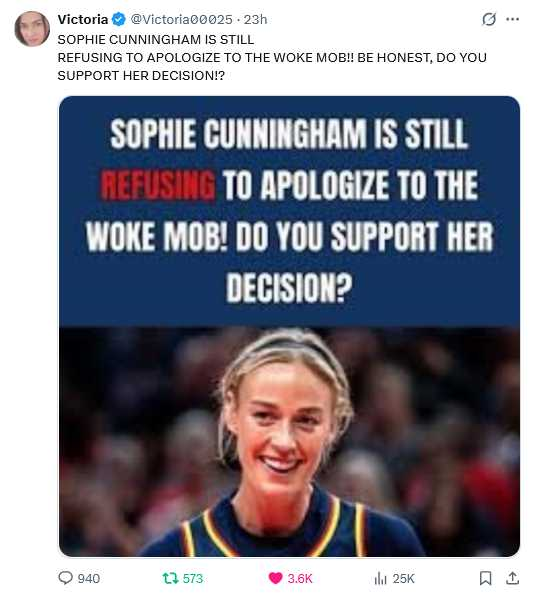Bookmark this post
The width and height of the screenshot is (535, 598).
pos(485,579)
